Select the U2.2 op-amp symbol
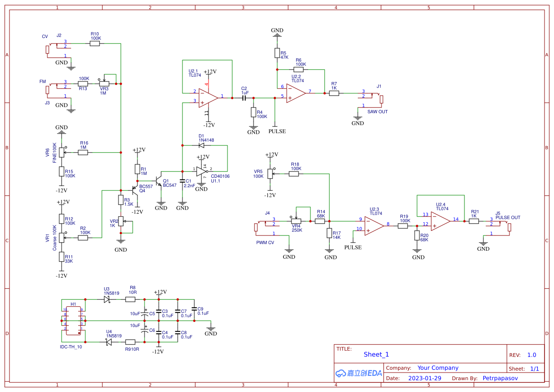 point(296,94)
